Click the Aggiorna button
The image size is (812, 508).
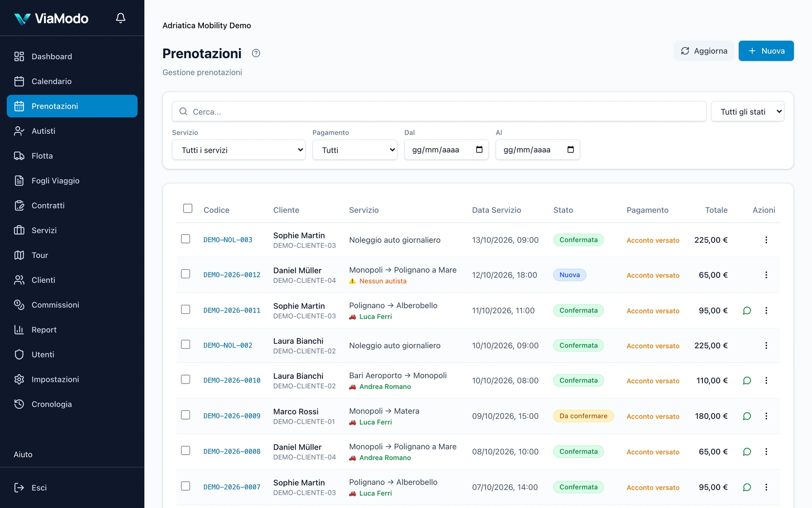tap(704, 51)
